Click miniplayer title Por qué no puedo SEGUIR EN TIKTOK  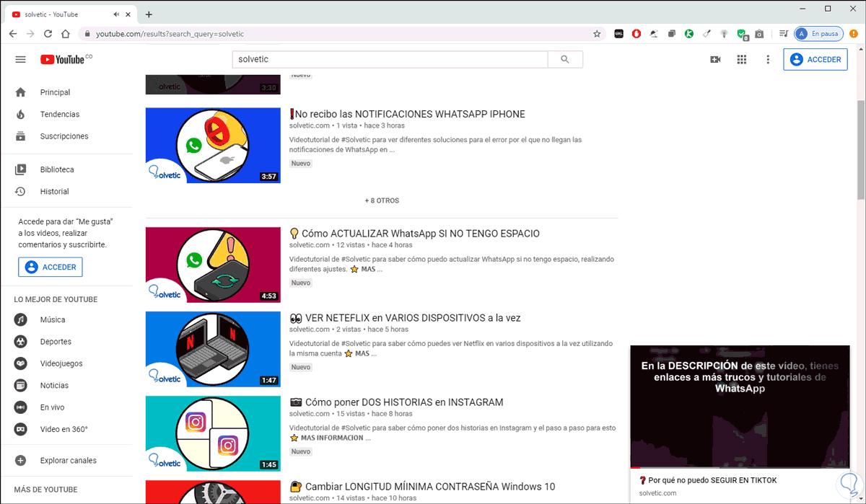[708, 480]
